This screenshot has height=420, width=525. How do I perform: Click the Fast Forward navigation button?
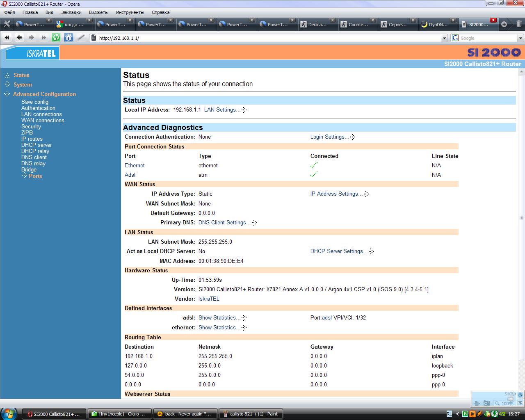(44, 38)
